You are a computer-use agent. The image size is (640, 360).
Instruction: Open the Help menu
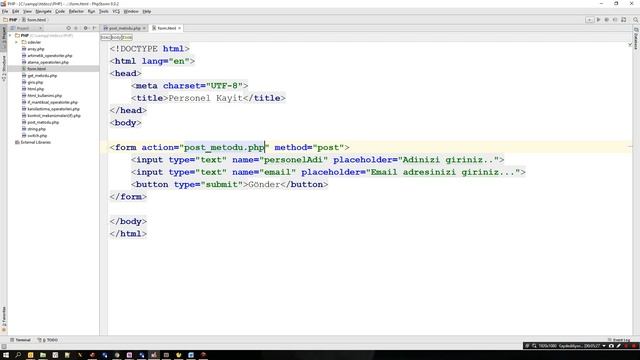[147, 11]
